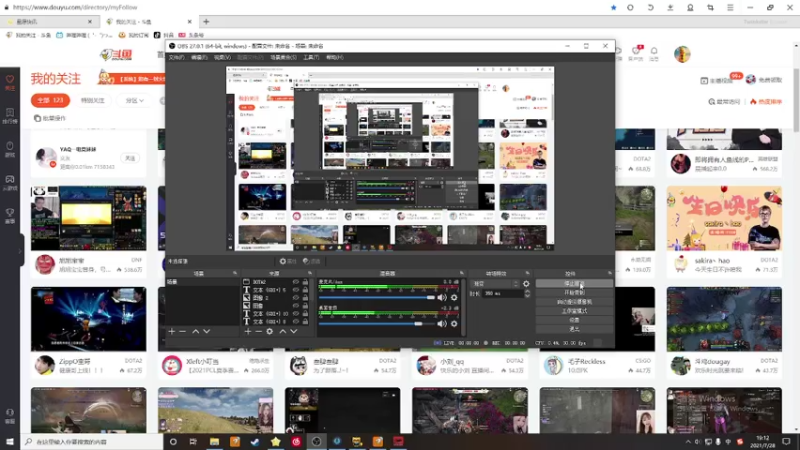Open a new browser tab with plus

206,22
